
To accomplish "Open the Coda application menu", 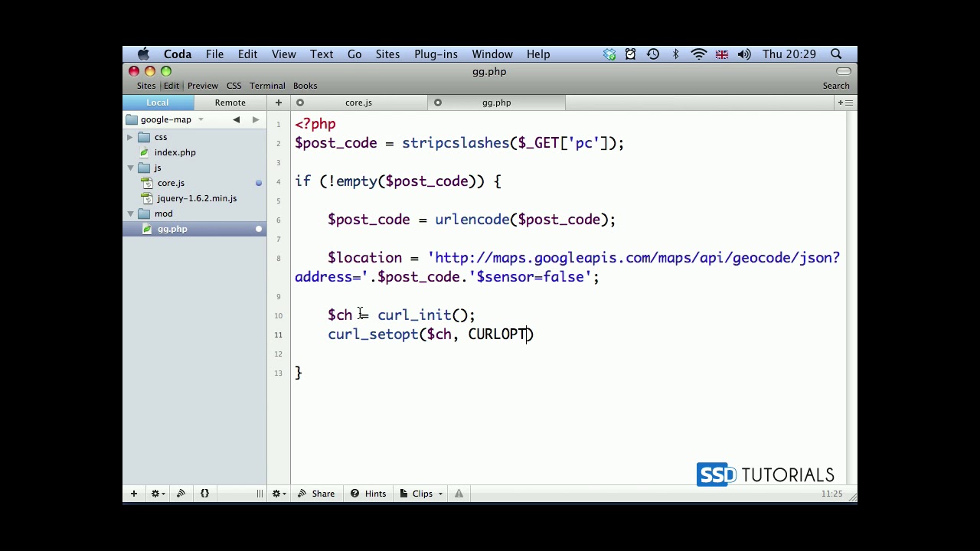I will (177, 54).
